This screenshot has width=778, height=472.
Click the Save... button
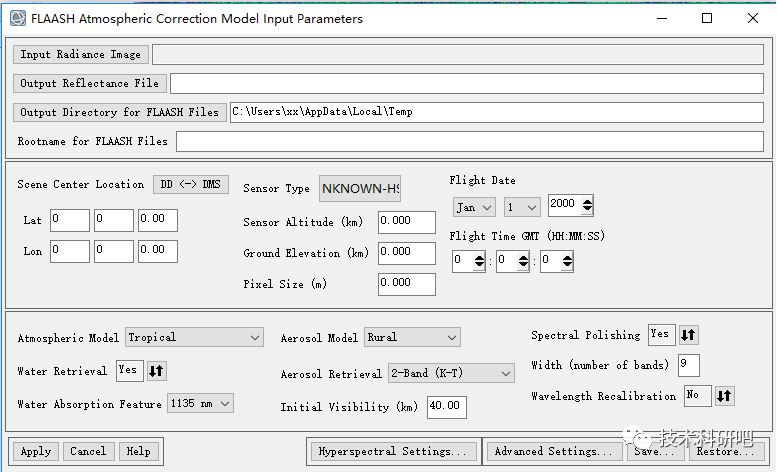[x=654, y=451]
